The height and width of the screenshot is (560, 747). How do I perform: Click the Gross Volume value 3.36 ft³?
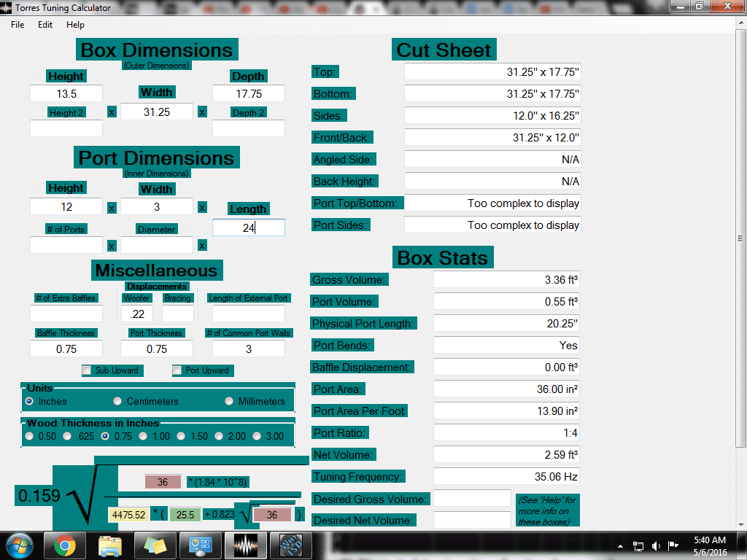pos(506,279)
